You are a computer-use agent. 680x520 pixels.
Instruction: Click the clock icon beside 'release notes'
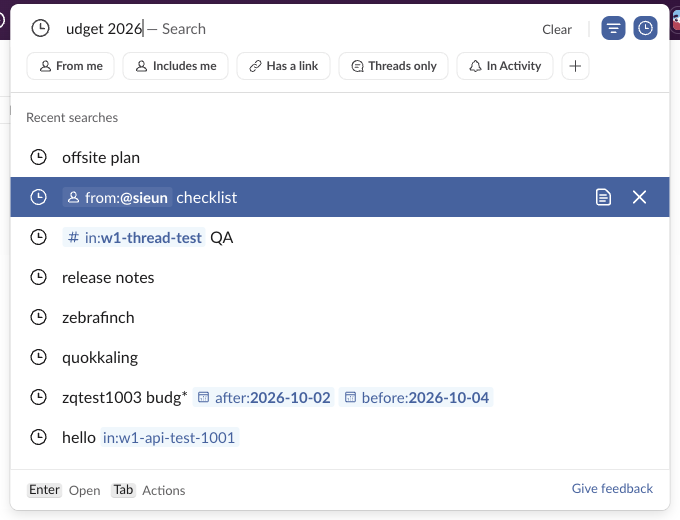tap(39, 277)
